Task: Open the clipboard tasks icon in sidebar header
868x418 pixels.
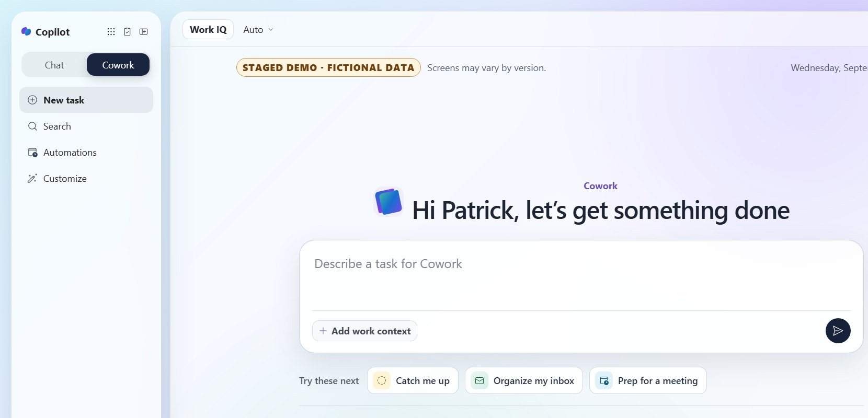Action: [x=127, y=32]
